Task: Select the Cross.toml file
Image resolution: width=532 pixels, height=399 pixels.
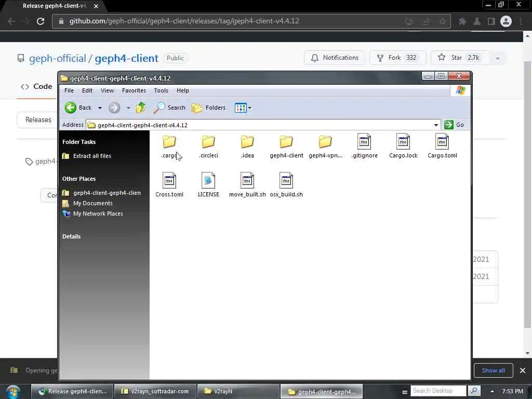Action: tap(169, 185)
